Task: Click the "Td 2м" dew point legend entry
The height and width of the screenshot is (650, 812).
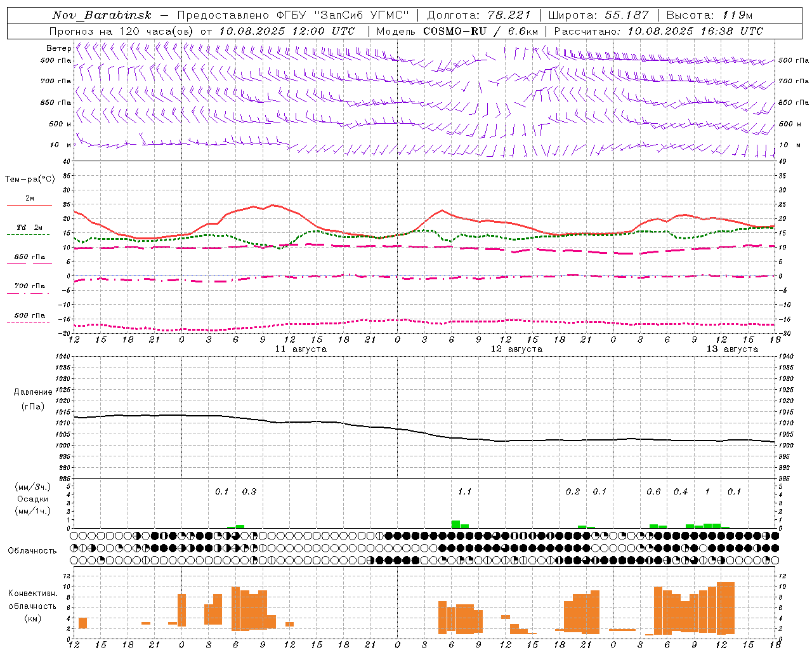Action: 30,227
